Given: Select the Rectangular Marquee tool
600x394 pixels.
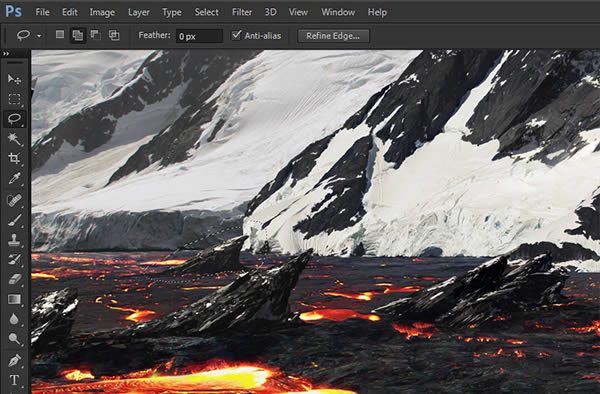Looking at the screenshot, I should click(x=15, y=99).
